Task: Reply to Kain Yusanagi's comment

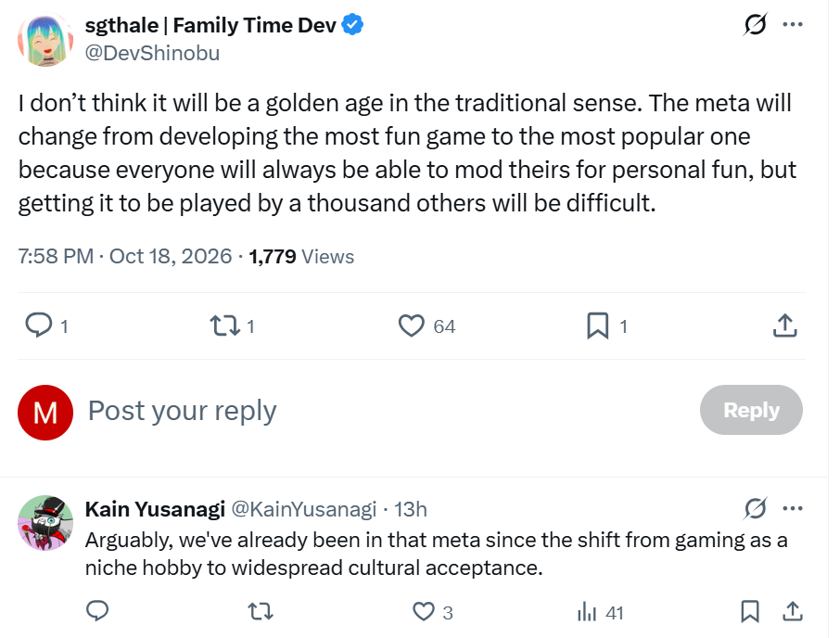Action: pos(97,611)
